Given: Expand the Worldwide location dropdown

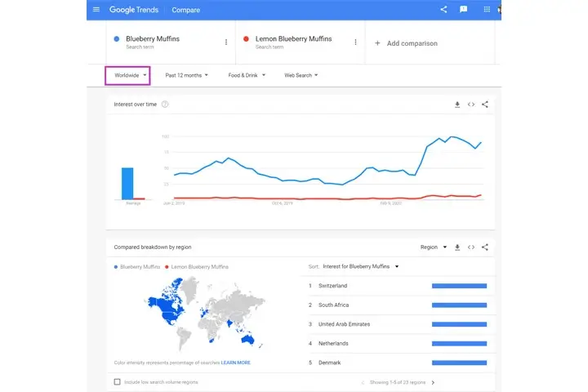Looking at the screenshot, I should [x=131, y=75].
